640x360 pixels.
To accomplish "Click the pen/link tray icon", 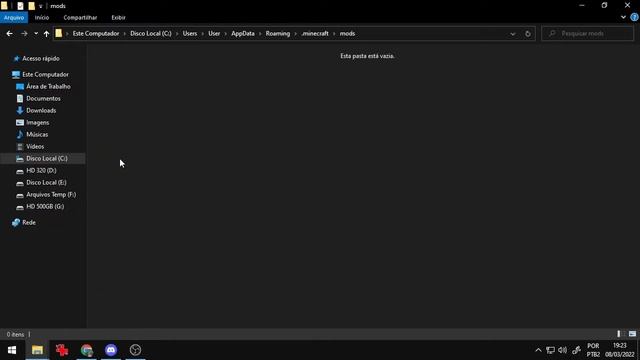I will (x=576, y=350).
